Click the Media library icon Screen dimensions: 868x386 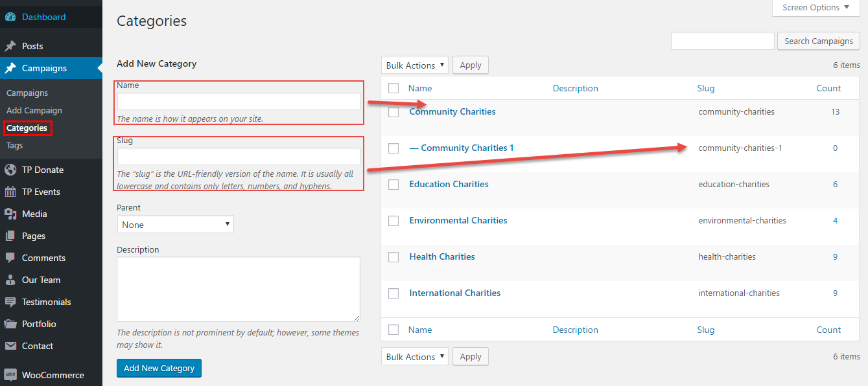click(x=10, y=214)
